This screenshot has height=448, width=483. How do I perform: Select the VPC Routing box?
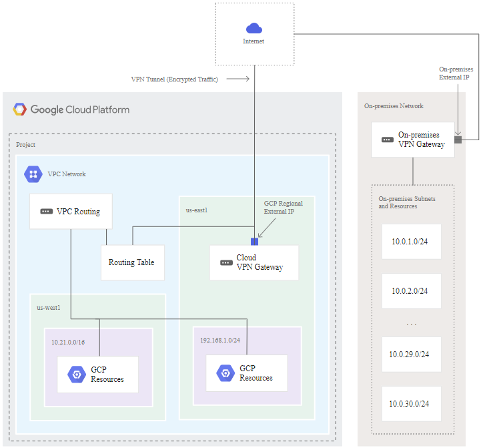(71, 211)
